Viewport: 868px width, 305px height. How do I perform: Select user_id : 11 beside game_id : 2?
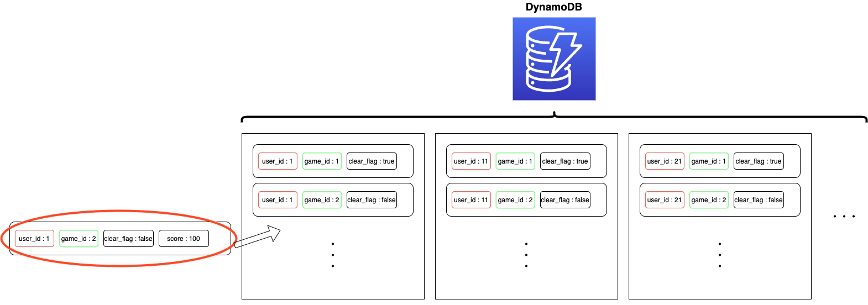[471, 200]
